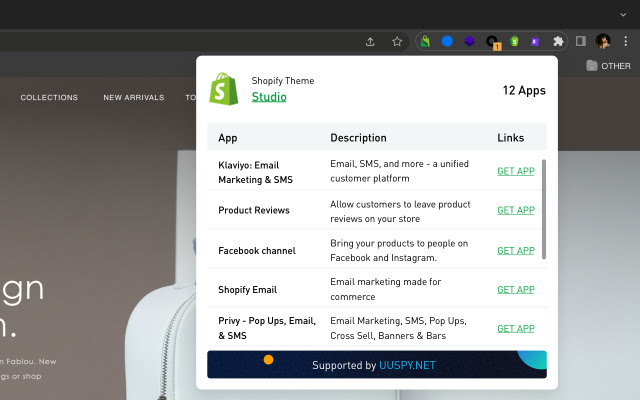Select the Klaviyo: Email Marketing & SMS name

(x=256, y=172)
